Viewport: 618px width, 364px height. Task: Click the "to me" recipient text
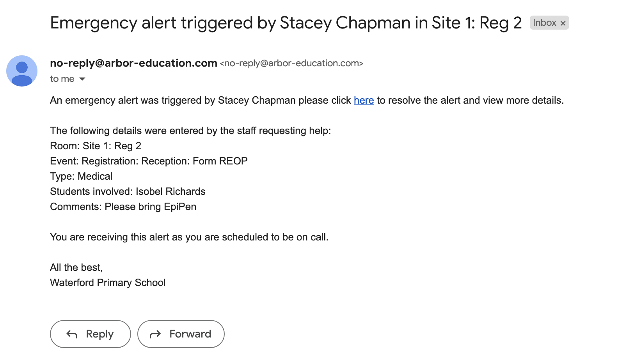pyautogui.click(x=62, y=79)
